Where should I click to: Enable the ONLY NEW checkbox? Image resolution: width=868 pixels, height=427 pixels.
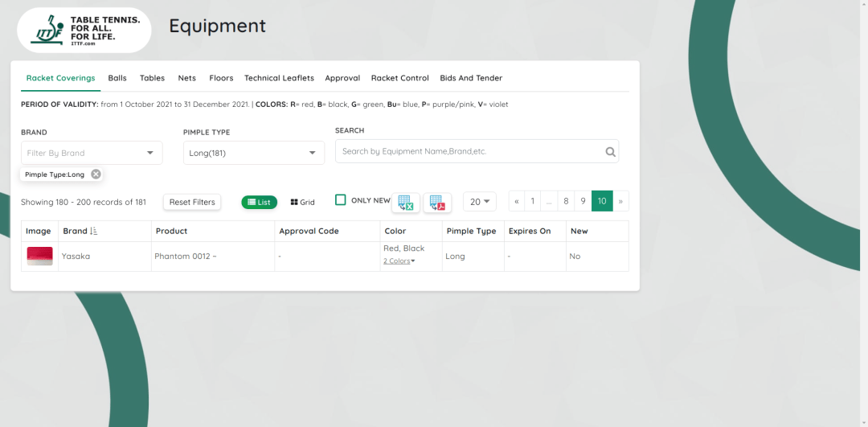(x=341, y=200)
